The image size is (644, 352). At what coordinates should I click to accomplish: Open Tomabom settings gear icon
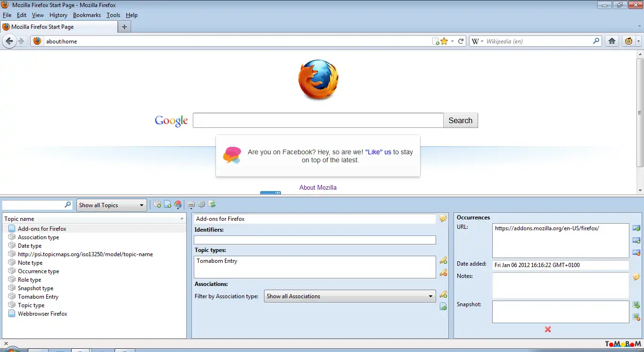point(202,204)
